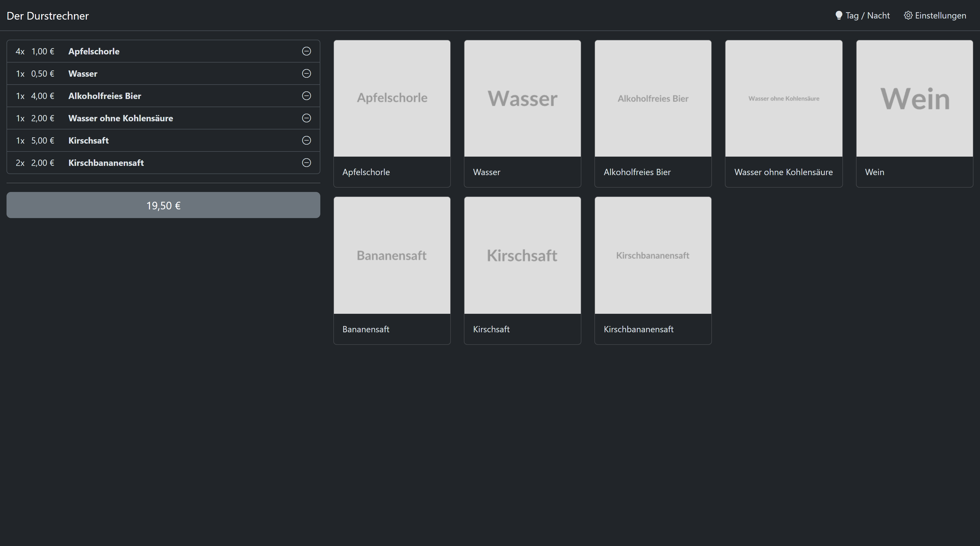This screenshot has height=546, width=980.
Task: Click the Der Durstrechner title link
Action: click(x=48, y=16)
